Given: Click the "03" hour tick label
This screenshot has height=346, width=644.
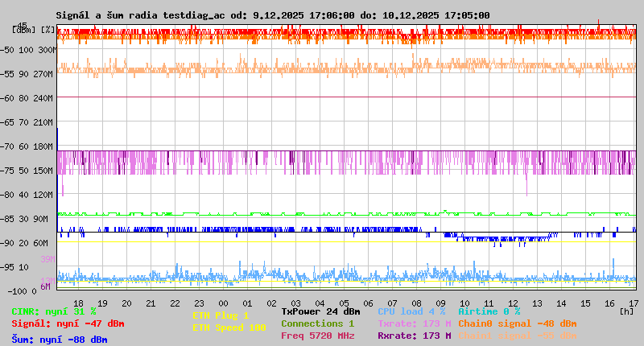Looking at the screenshot, I should [295, 303].
